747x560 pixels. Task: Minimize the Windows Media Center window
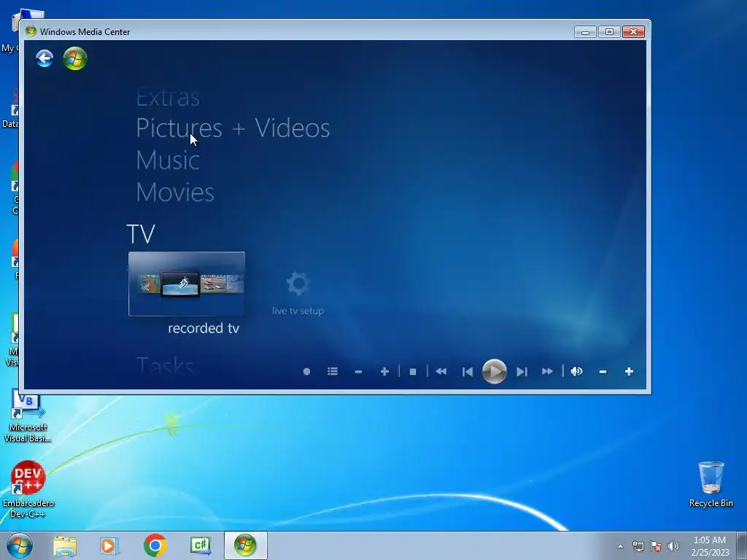click(x=585, y=32)
